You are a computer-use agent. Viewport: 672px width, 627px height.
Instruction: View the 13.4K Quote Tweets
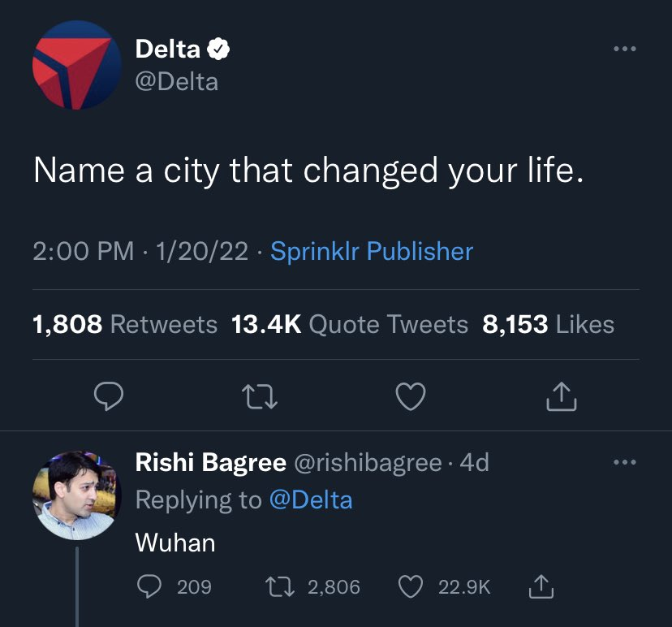click(350, 325)
